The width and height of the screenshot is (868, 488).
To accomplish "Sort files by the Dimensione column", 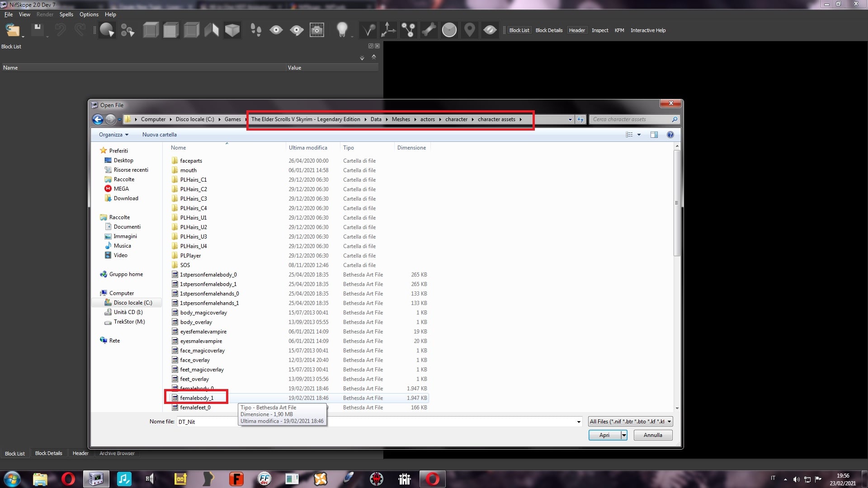I will [x=411, y=148].
